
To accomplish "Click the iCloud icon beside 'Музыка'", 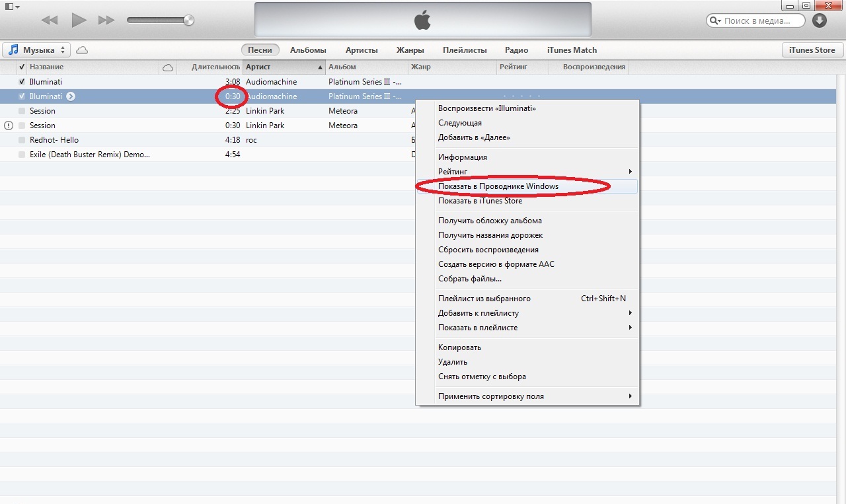I will tap(82, 50).
